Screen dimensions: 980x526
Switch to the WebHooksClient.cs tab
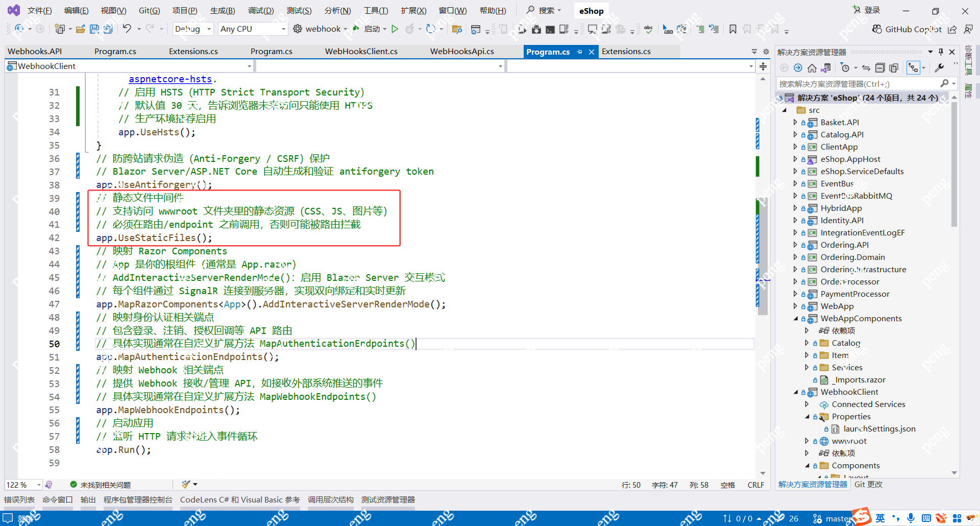point(361,52)
